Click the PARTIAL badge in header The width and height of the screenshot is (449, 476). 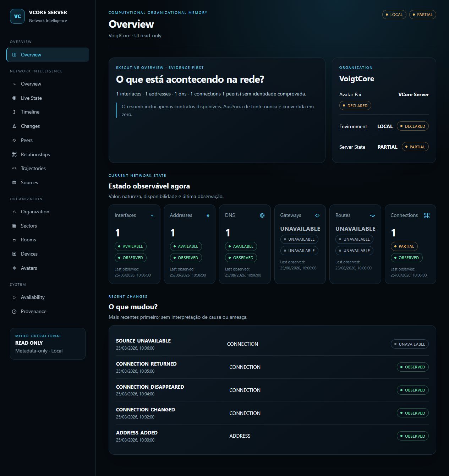pos(422,15)
